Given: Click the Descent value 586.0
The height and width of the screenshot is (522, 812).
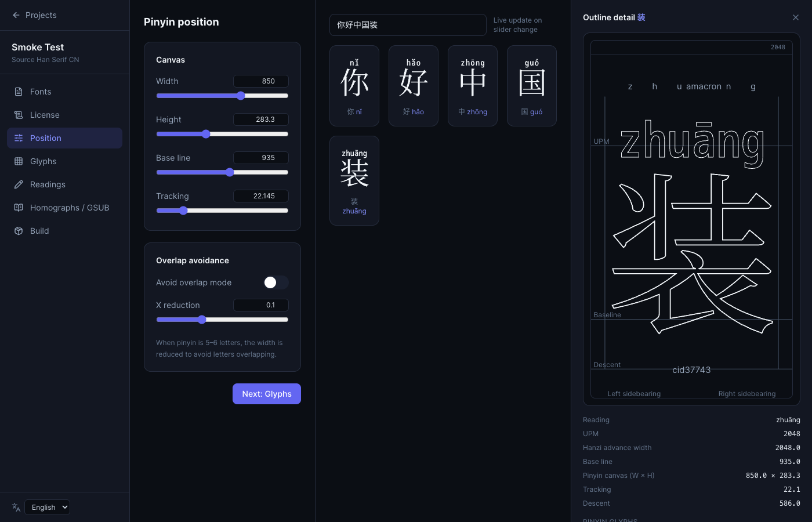Looking at the screenshot, I should click(x=790, y=503).
